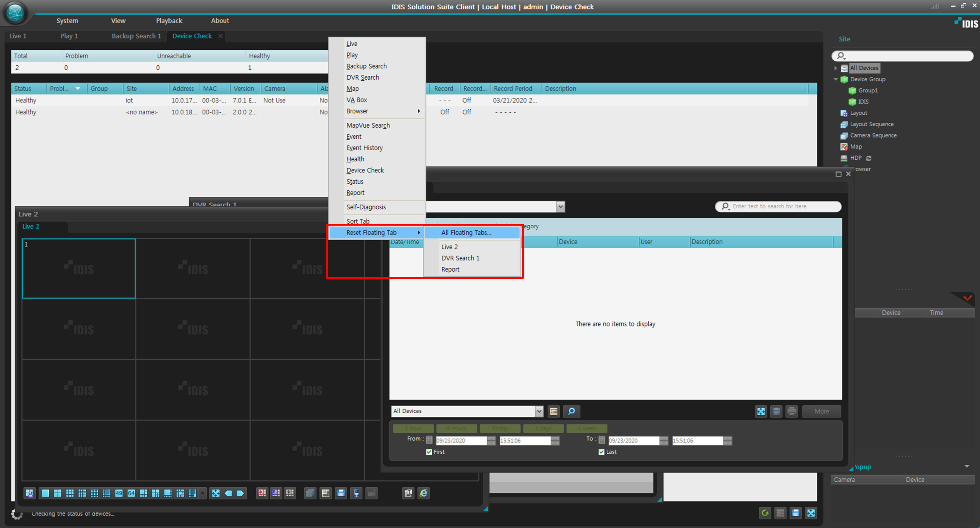This screenshot has height=528, width=980.
Task: Collapse the Device Group tree node
Action: pos(835,79)
